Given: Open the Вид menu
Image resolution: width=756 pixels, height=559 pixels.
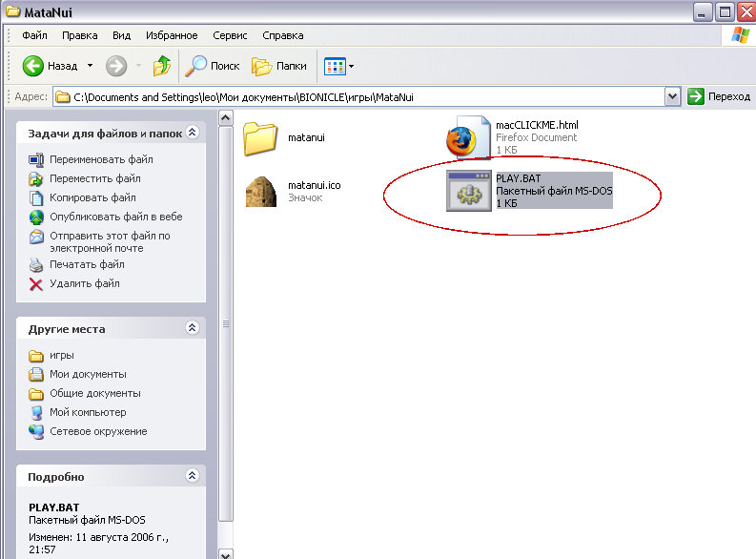Looking at the screenshot, I should 121,35.
